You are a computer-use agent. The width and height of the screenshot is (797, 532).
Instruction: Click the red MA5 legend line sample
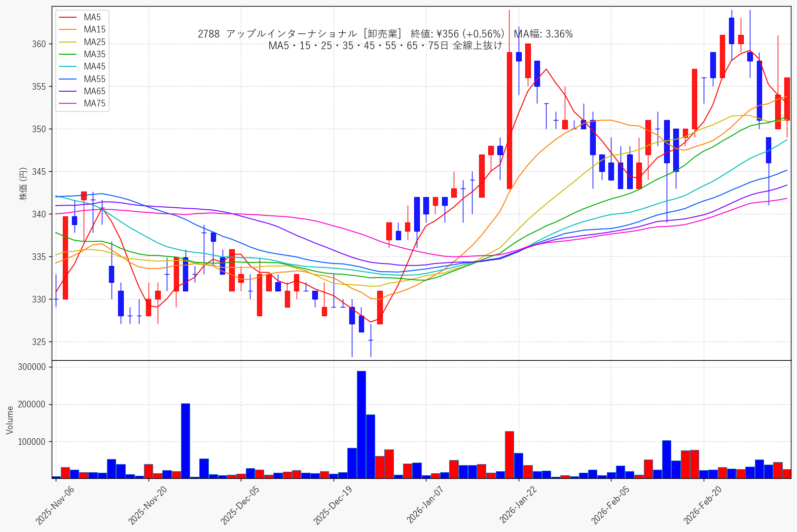[68, 17]
